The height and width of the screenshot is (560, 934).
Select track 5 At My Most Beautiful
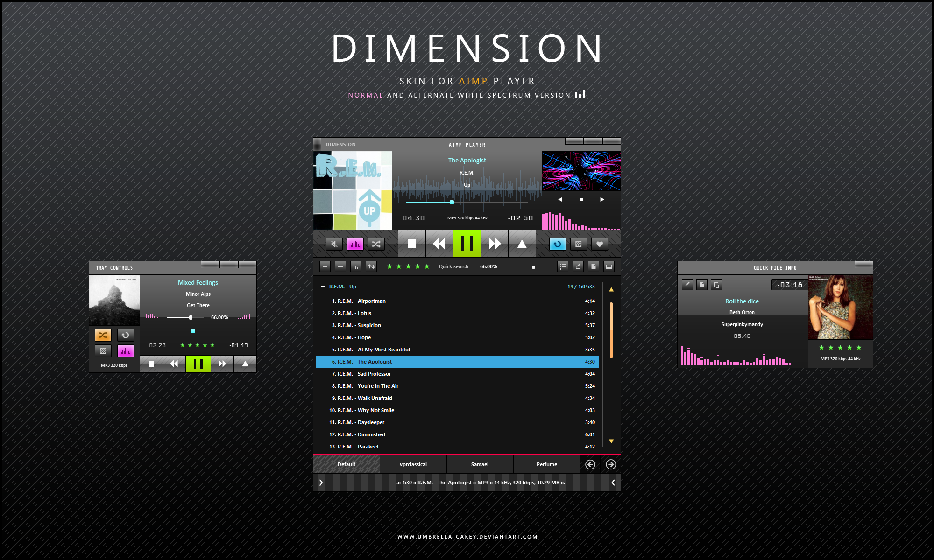point(457,350)
